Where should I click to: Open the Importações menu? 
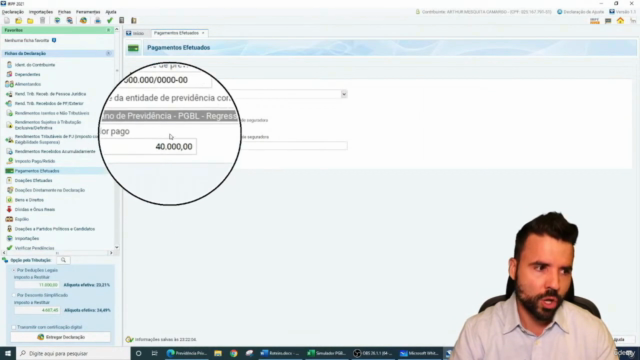pyautogui.click(x=41, y=12)
